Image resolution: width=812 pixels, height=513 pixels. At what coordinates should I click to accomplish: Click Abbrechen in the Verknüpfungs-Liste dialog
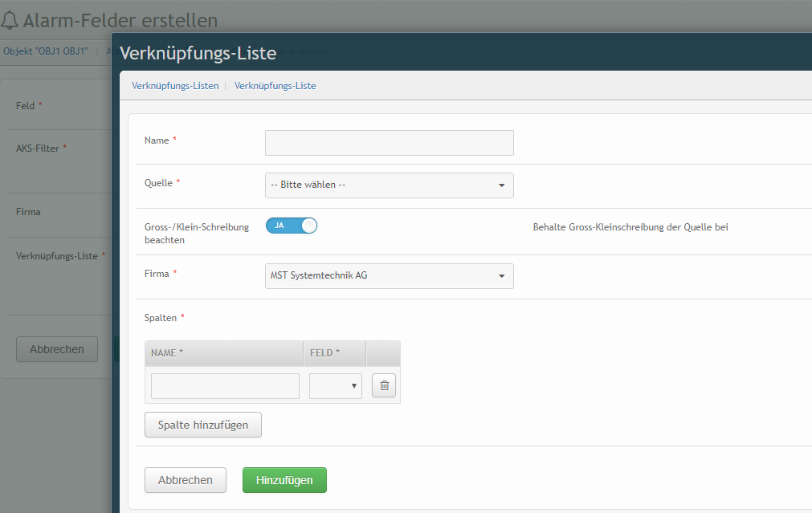(186, 480)
